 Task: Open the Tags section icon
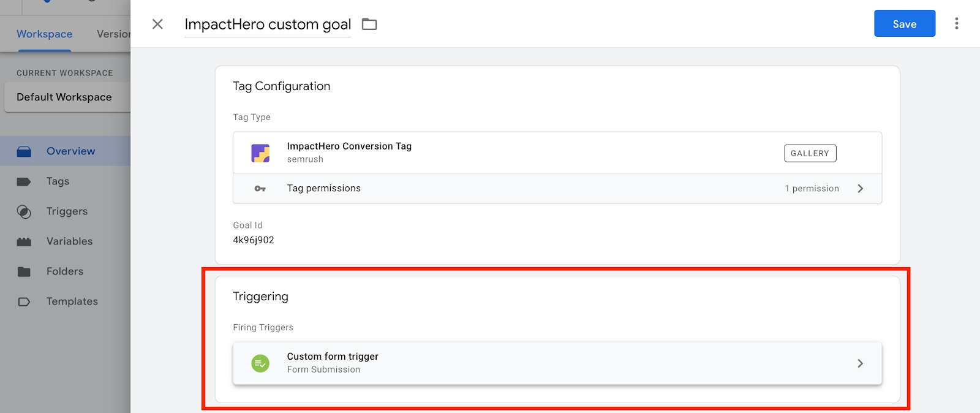[23, 181]
